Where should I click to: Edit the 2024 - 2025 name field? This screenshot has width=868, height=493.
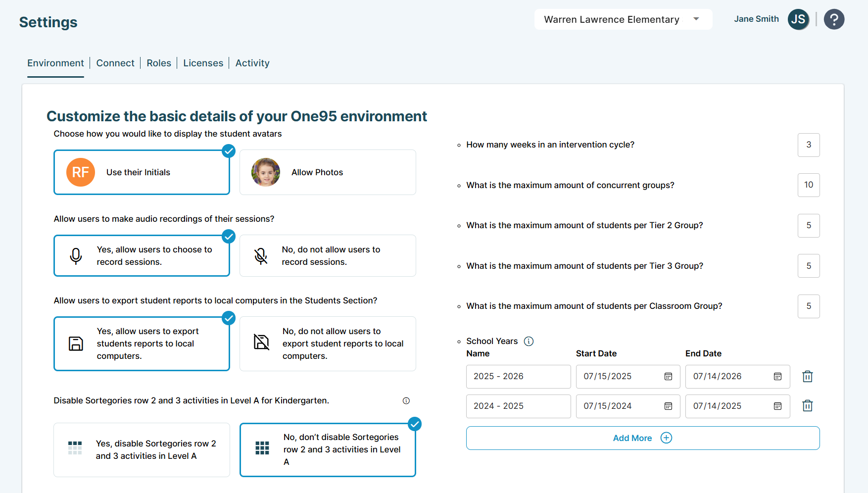click(x=519, y=406)
